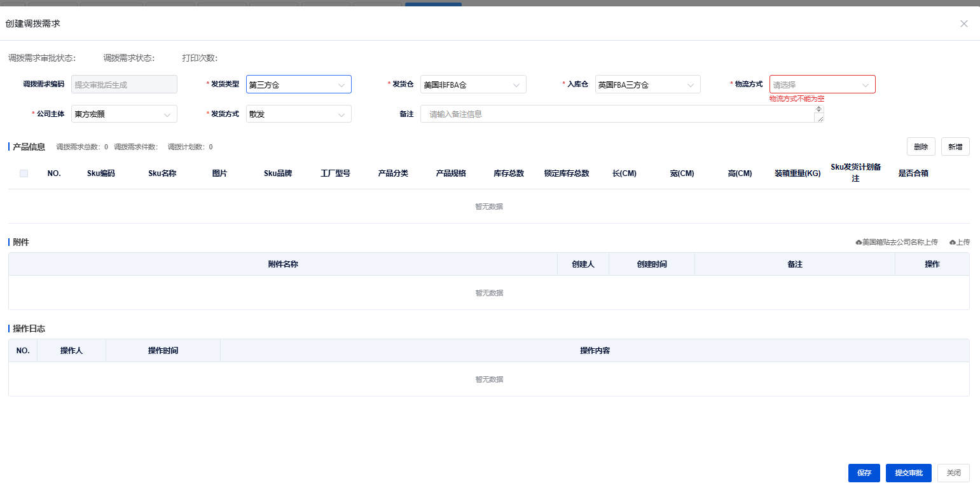
Task: Click the 保存 button
Action: (x=864, y=473)
